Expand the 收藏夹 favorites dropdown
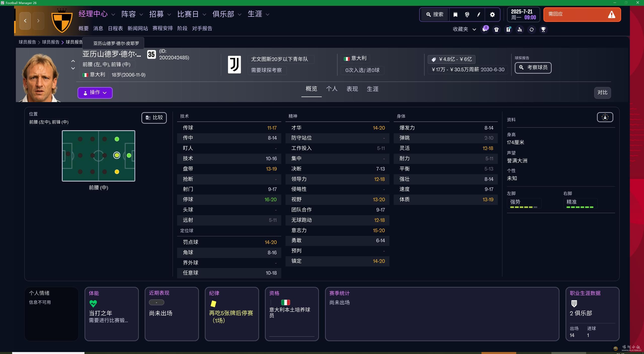 pyautogui.click(x=464, y=29)
